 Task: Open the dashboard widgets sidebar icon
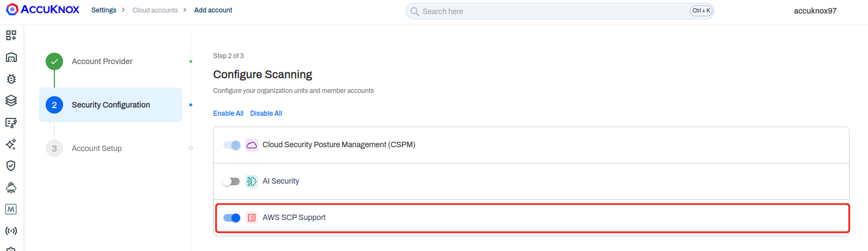pyautogui.click(x=11, y=35)
